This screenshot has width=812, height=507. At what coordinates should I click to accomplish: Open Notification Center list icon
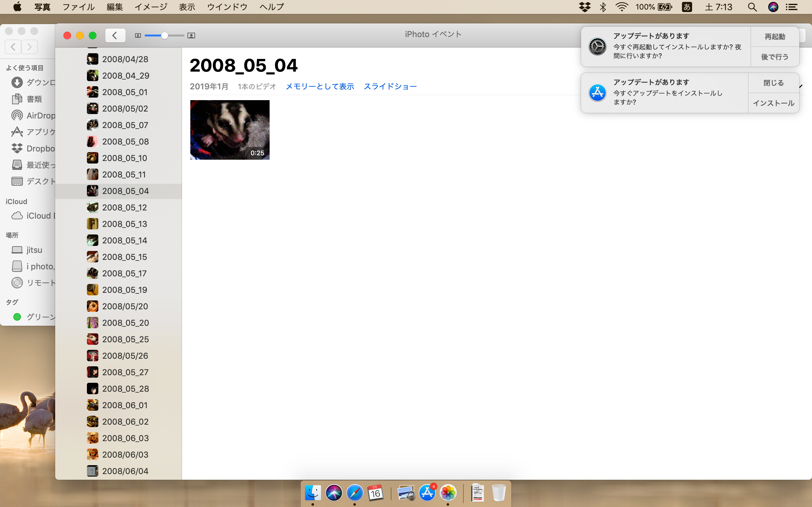(792, 7)
